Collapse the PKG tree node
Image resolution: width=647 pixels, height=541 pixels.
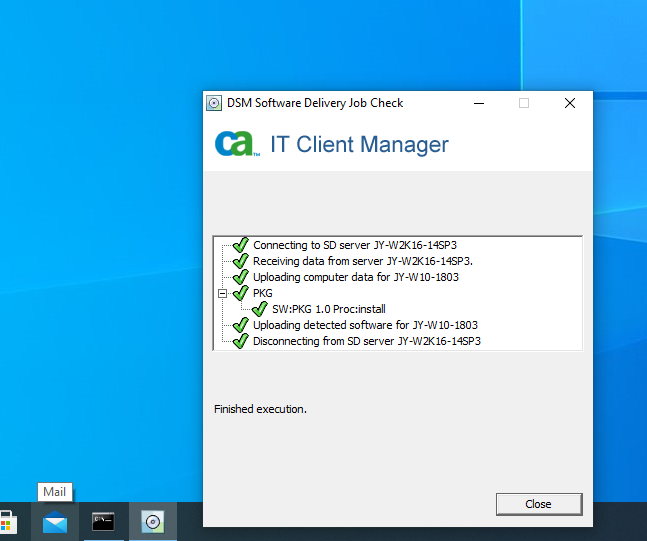(x=222, y=293)
